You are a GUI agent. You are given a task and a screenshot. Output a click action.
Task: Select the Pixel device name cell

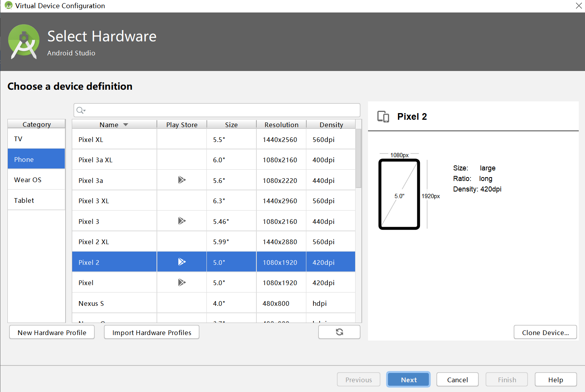tap(114, 282)
